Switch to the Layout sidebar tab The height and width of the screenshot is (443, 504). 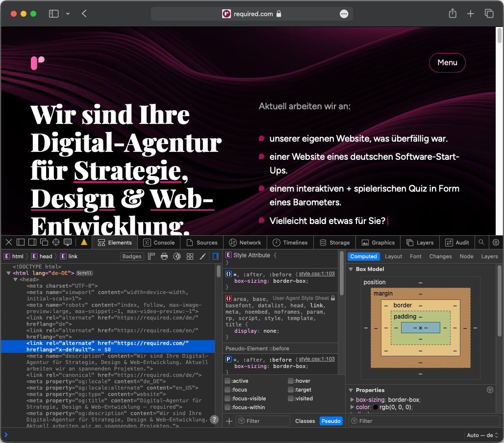pos(393,256)
